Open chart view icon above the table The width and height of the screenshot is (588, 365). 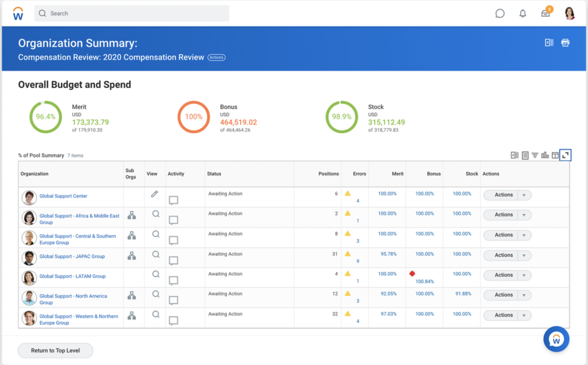(545, 155)
